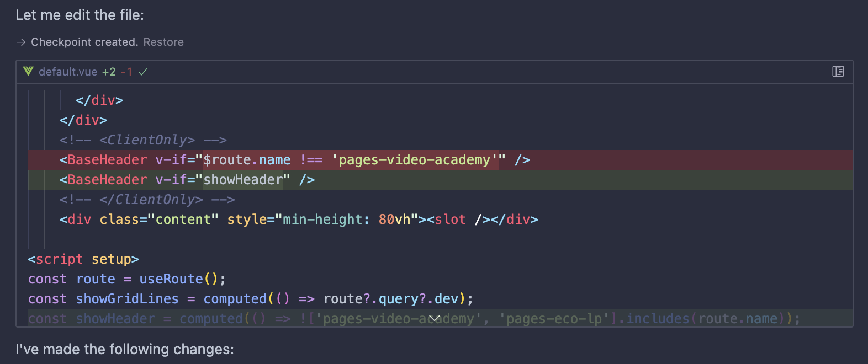The width and height of the screenshot is (868, 364).
Task: Click the applied checkmark icon
Action: 143,72
